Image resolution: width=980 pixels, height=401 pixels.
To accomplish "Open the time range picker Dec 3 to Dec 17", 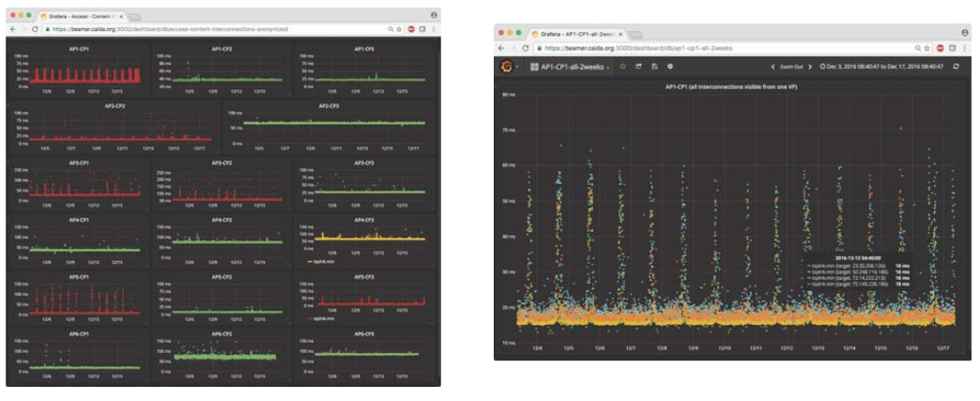I will 881,67.
